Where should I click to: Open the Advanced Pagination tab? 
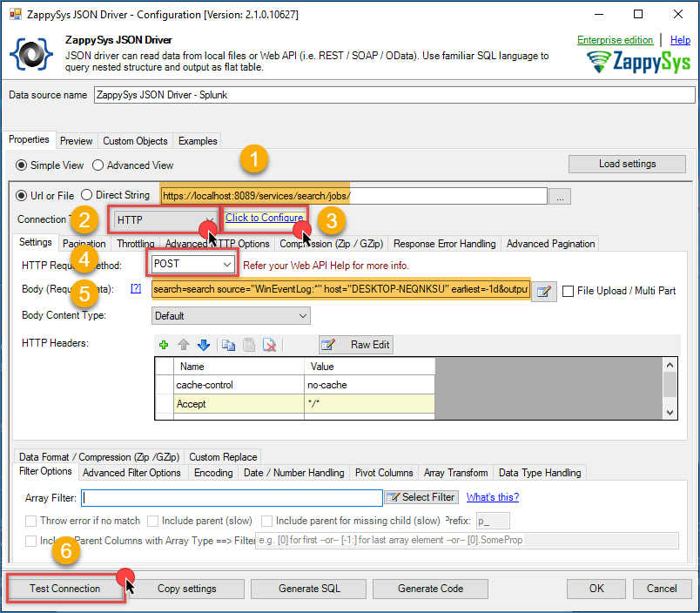[x=550, y=243]
